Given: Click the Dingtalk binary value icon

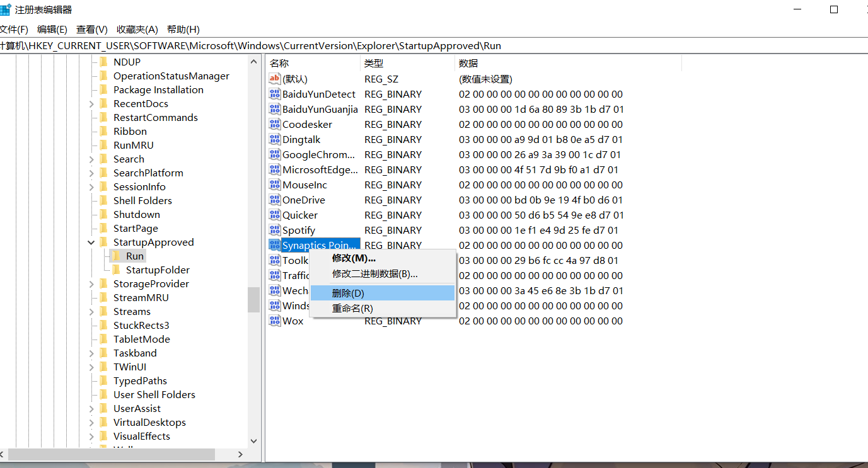Looking at the screenshot, I should pyautogui.click(x=274, y=140).
